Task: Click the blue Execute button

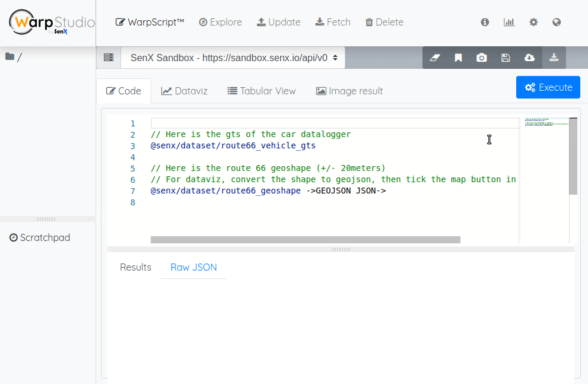Action: point(548,87)
